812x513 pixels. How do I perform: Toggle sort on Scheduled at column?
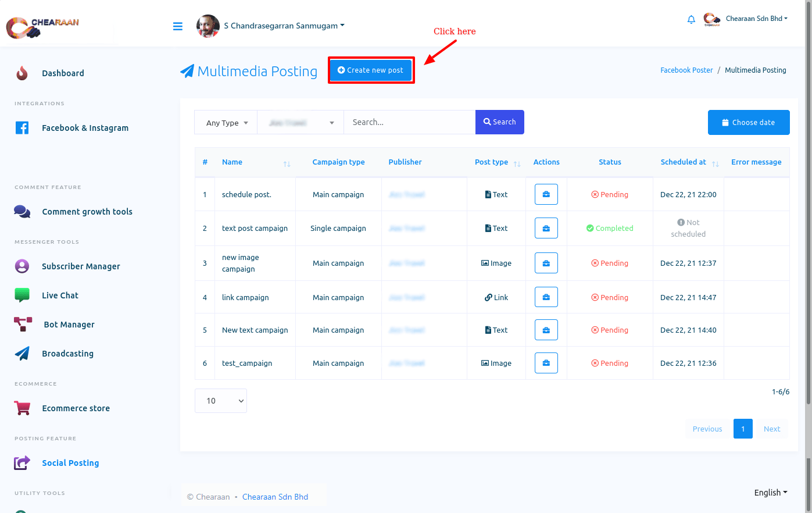[x=715, y=164]
